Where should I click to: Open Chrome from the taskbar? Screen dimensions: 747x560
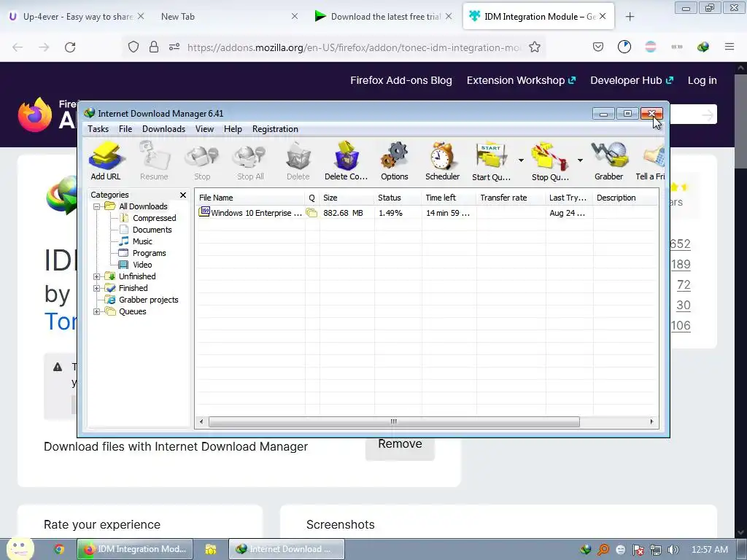(x=59, y=549)
